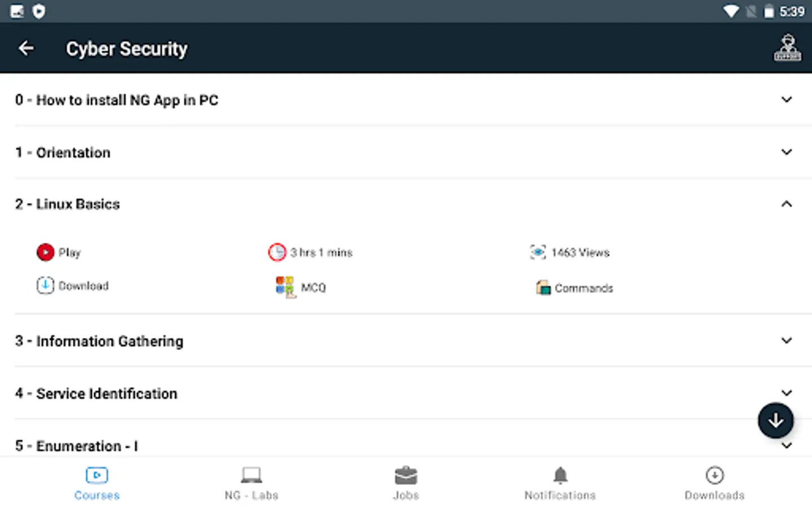Screen dimensions: 812x508
Task: Open the Commands folder icon
Action: [x=543, y=288]
